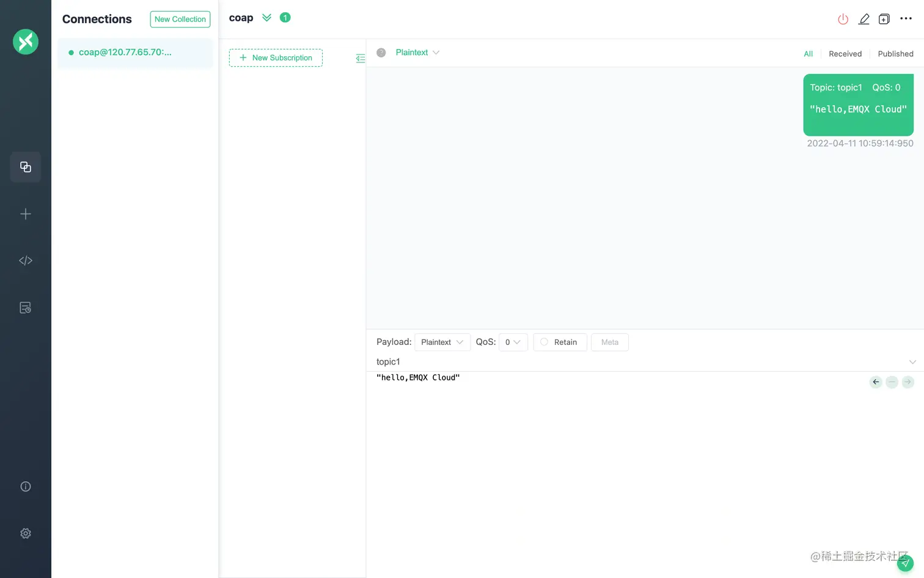
Task: Open the Scripts editor in sidebar
Action: [x=25, y=260]
